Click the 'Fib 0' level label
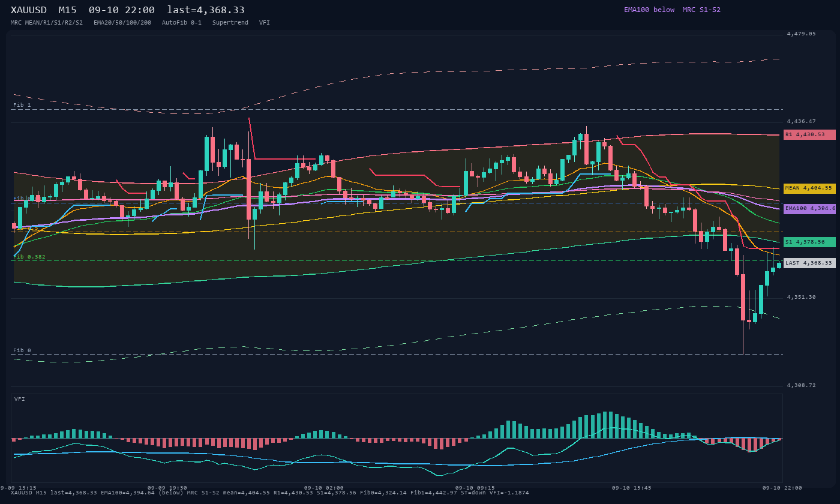The height and width of the screenshot is (504, 840). 22,350
